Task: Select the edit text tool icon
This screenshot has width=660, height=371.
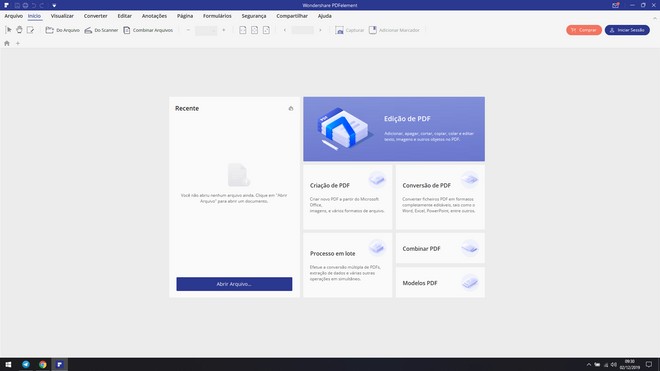Action: click(30, 30)
